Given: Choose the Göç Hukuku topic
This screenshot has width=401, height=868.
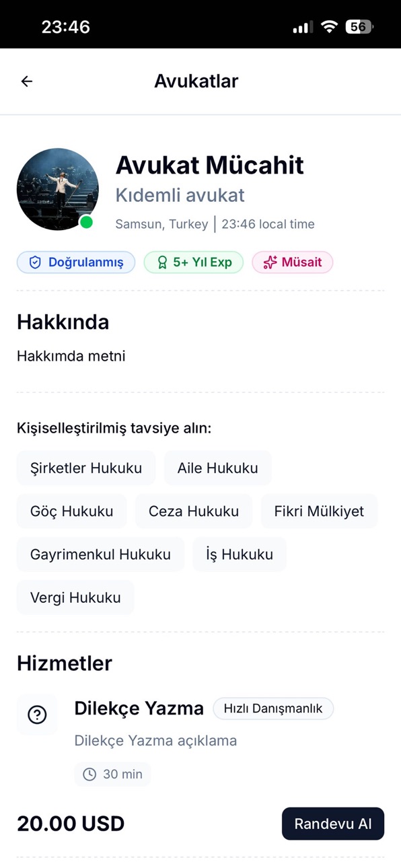Looking at the screenshot, I should click(72, 511).
